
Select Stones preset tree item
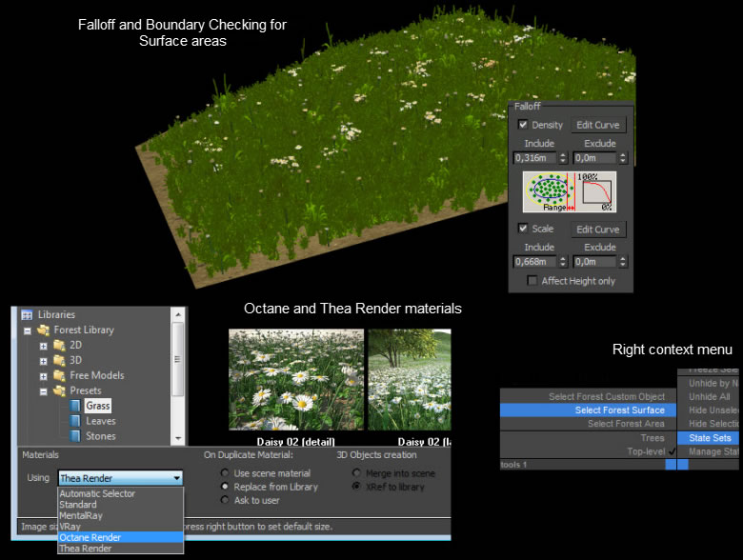click(x=100, y=436)
